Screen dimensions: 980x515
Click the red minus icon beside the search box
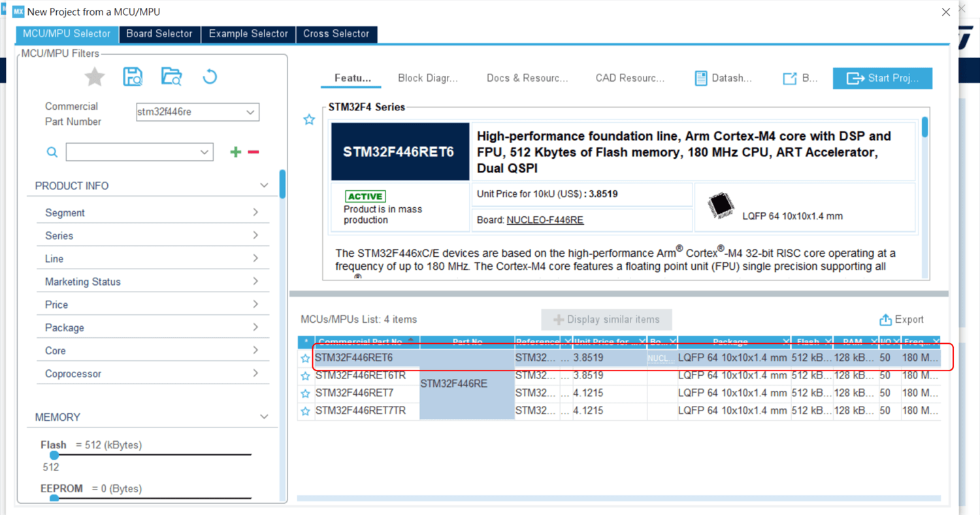pyautogui.click(x=253, y=152)
